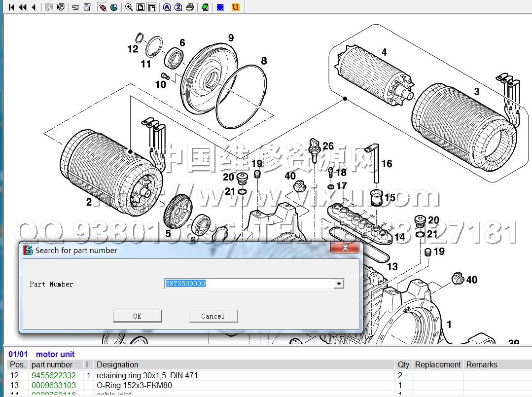Jump to first page using toolbar arrow
Screen dimensions: 532x397
11,7
